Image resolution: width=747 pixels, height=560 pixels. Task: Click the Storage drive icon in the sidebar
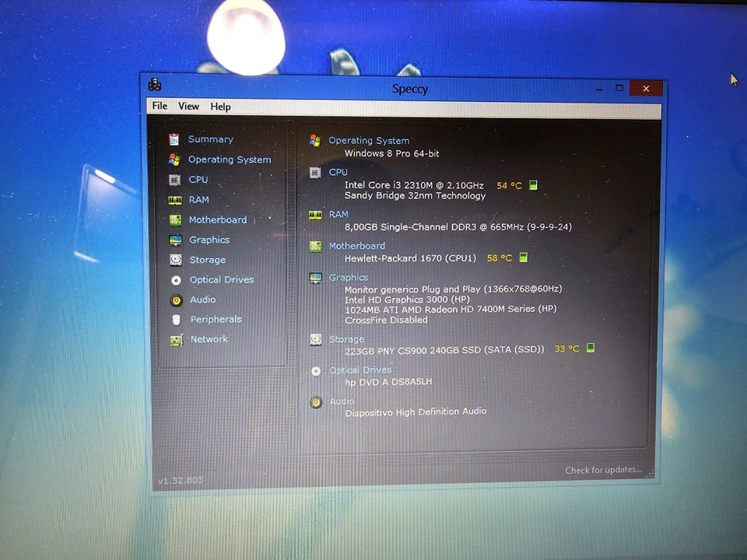click(x=176, y=260)
